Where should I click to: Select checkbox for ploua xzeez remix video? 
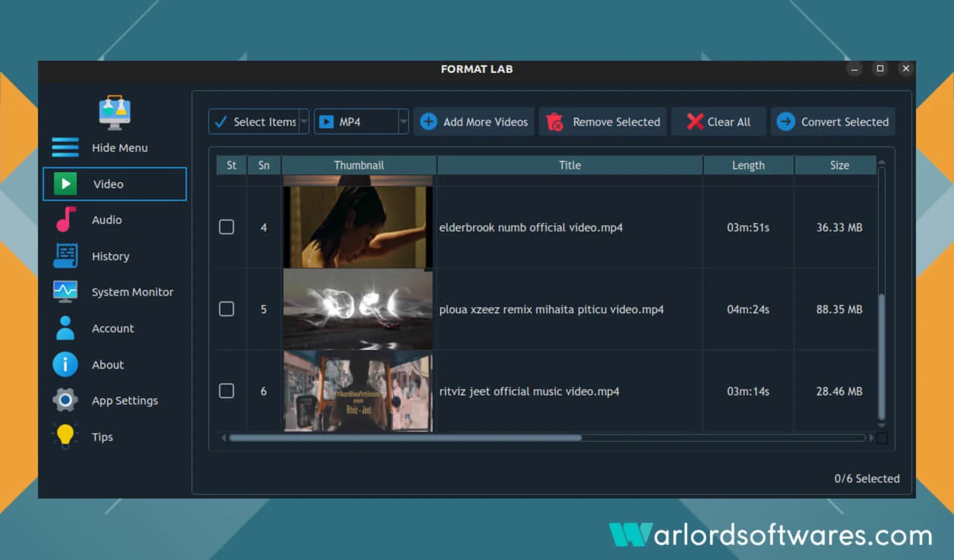coord(227,309)
